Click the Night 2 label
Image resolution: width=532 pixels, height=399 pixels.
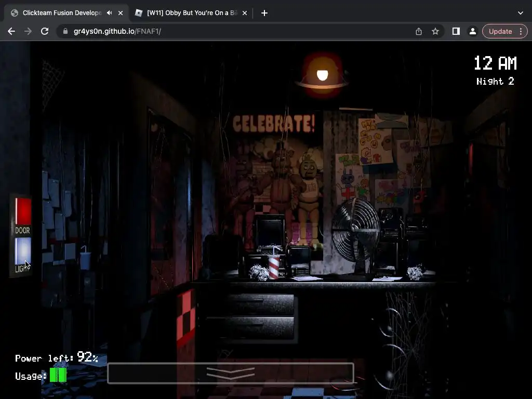[x=495, y=81]
